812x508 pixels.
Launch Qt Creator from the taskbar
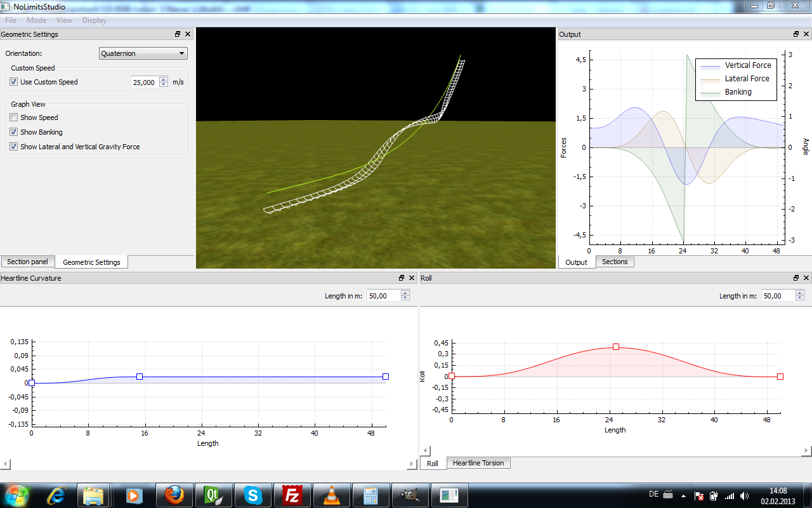[x=214, y=495]
